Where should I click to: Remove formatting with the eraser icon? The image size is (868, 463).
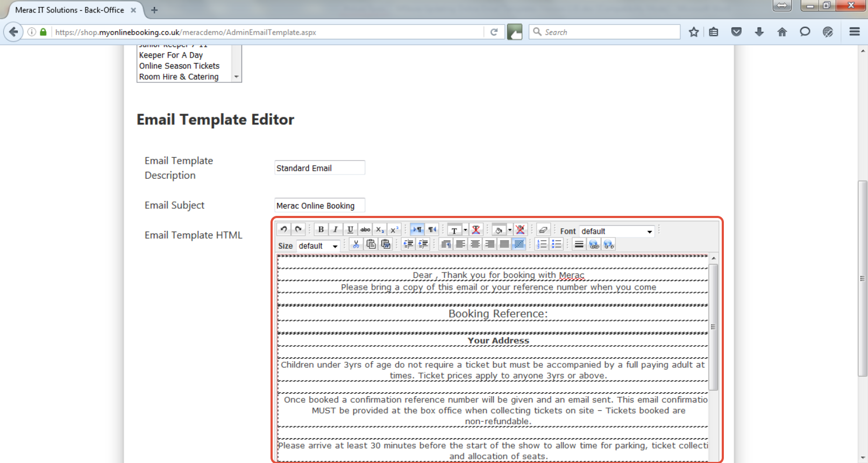[x=543, y=230]
